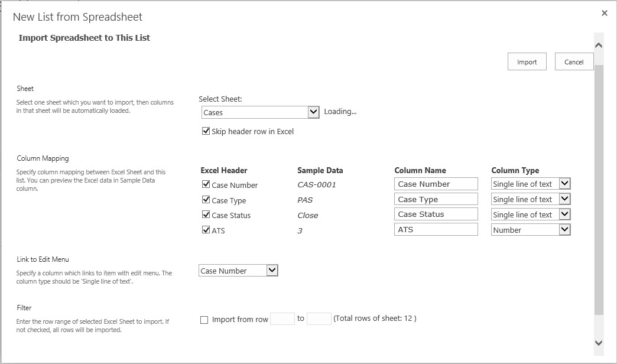Edit the ATS column name field
The height and width of the screenshot is (364, 617).
click(x=436, y=230)
